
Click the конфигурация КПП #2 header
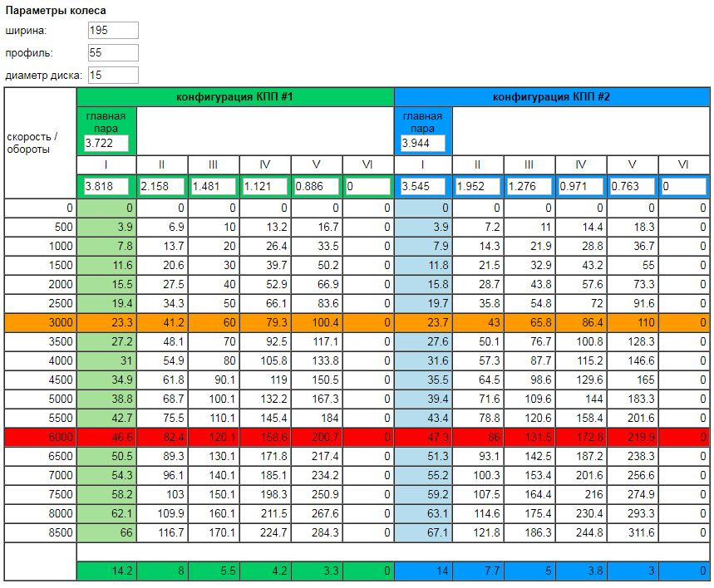click(551, 97)
